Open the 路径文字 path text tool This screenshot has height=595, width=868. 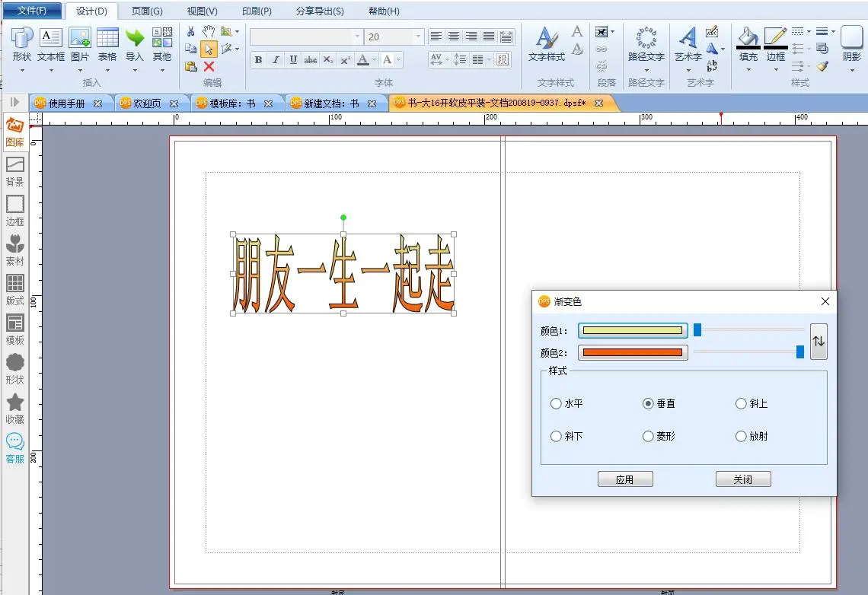tap(646, 44)
